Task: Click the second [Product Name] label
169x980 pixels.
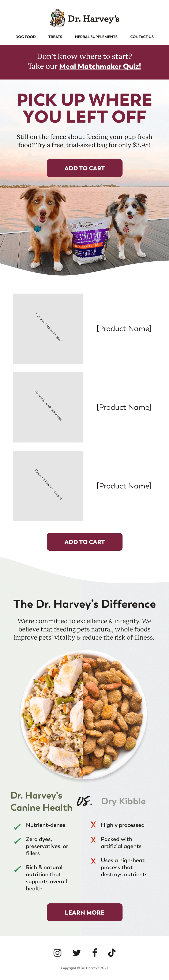Action: [x=124, y=407]
